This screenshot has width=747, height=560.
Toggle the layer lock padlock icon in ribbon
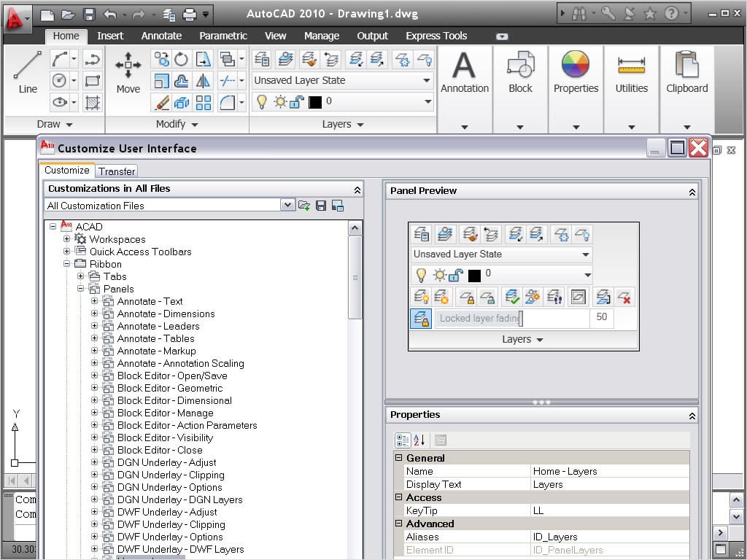[x=295, y=102]
